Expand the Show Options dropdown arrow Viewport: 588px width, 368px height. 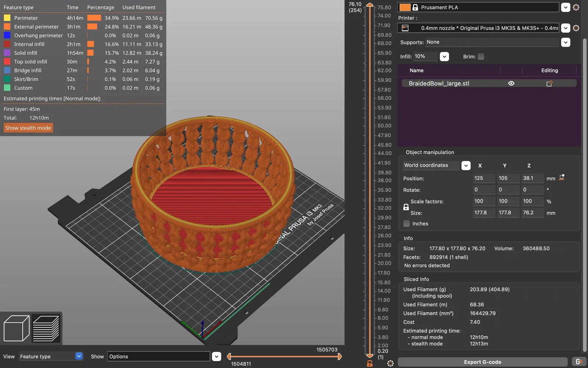[217, 356]
